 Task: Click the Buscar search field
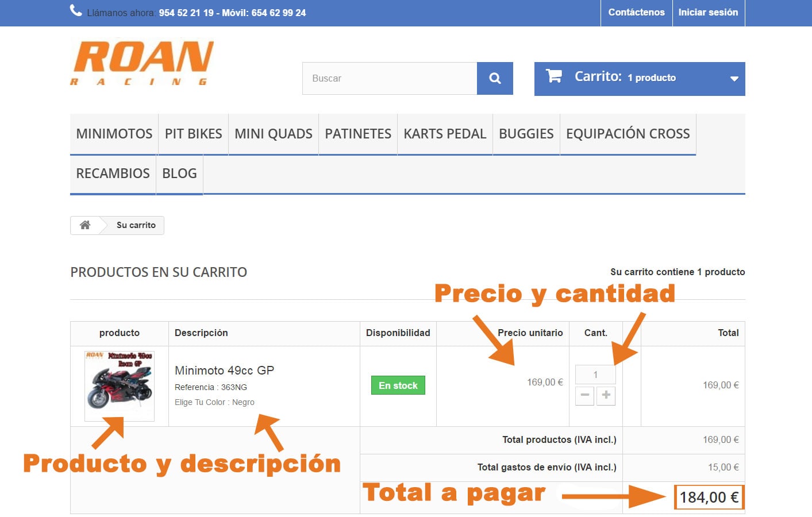point(390,78)
